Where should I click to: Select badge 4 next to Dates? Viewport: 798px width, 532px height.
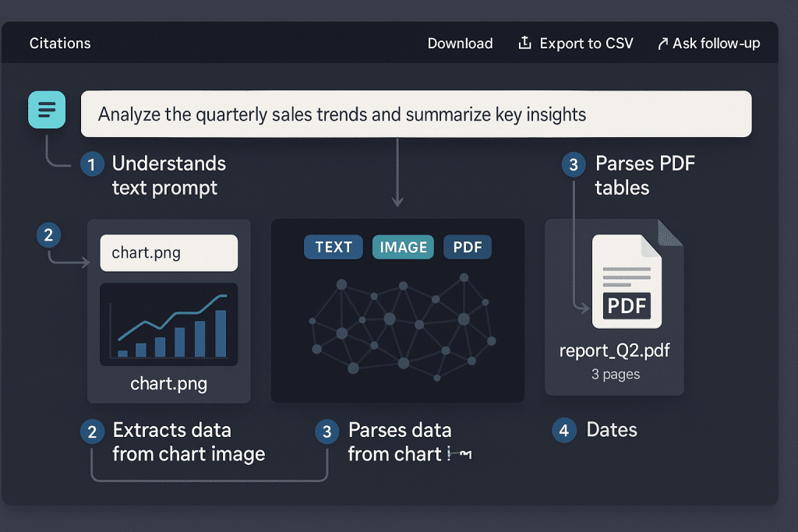[x=564, y=430]
